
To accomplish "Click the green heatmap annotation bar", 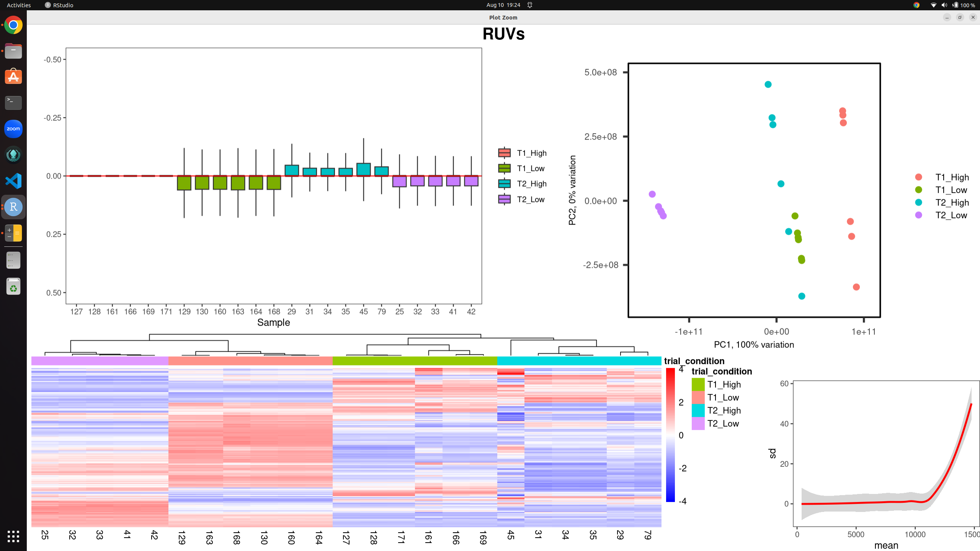I will 415,361.
